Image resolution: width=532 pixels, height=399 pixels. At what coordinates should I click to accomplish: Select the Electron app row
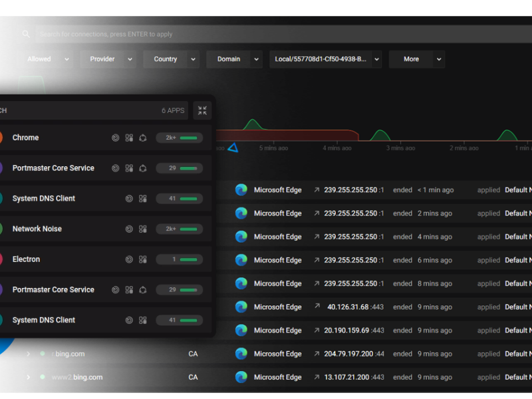(x=105, y=259)
